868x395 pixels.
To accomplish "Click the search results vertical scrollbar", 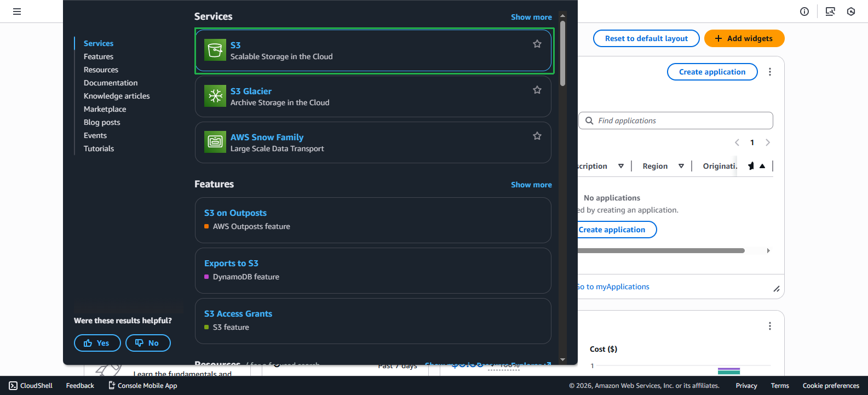I will pyautogui.click(x=562, y=53).
